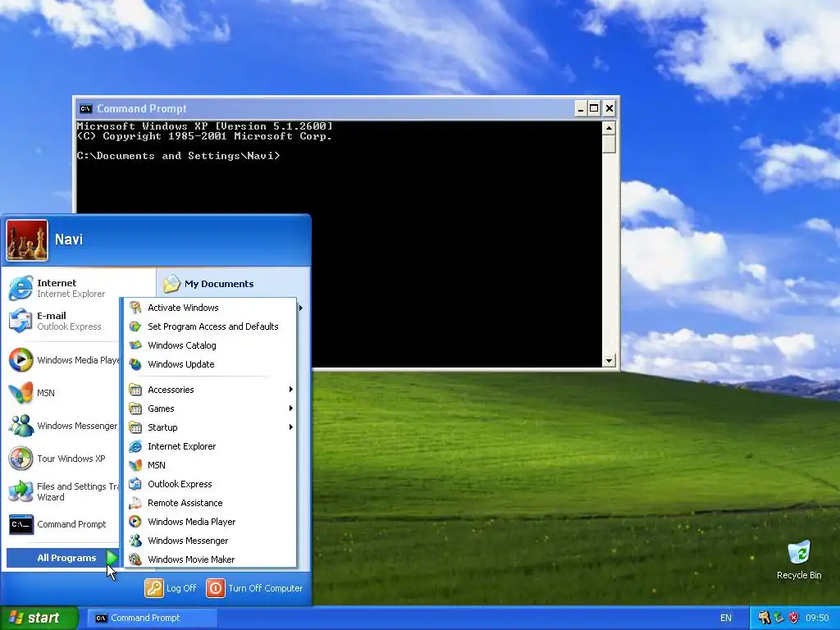Open Command Prompt from the Start menu list
The height and width of the screenshot is (630, 840).
pos(63,524)
